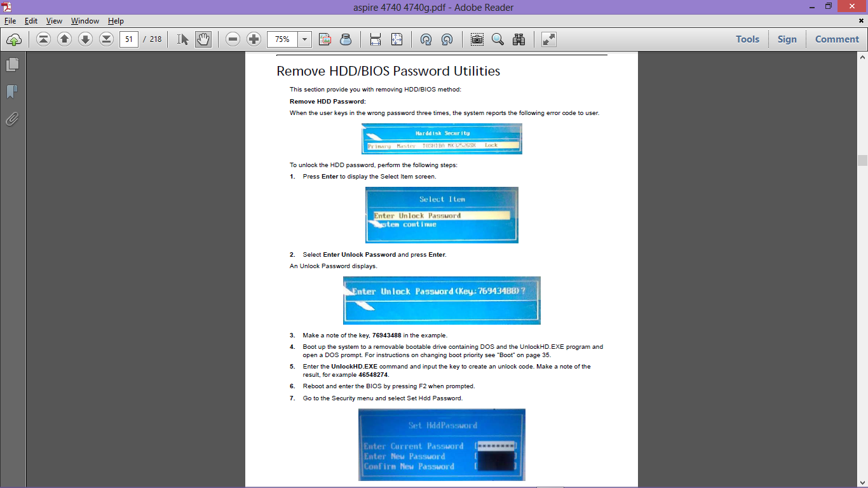Click the ink bottle icon in the toolbar
868x488 pixels.
click(346, 39)
